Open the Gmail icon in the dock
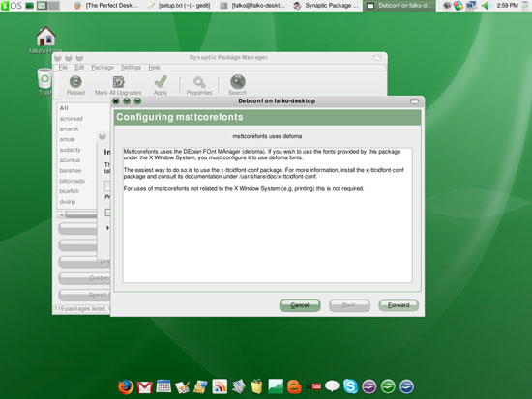Viewport: 532px width, 399px height. [144, 387]
